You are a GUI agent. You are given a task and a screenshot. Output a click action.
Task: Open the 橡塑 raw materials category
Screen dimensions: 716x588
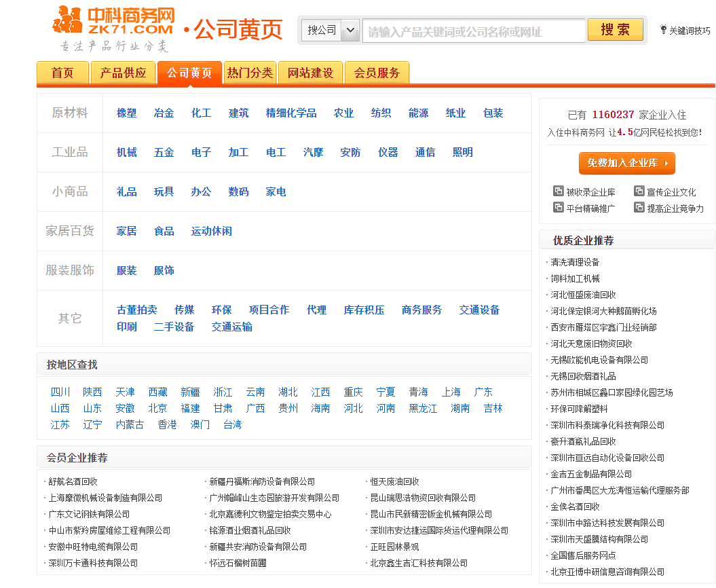[126, 113]
